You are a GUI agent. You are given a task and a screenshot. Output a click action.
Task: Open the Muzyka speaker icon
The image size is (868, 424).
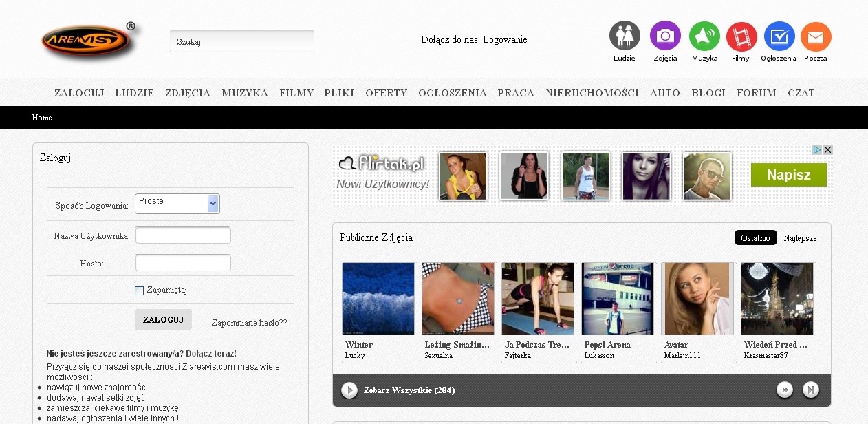click(704, 36)
